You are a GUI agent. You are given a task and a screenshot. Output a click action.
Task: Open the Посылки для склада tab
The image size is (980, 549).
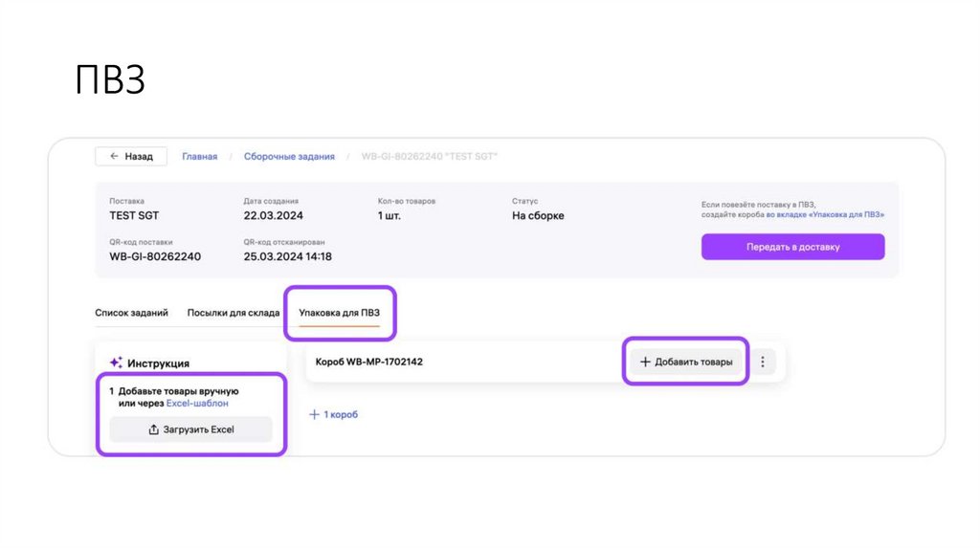tap(234, 313)
